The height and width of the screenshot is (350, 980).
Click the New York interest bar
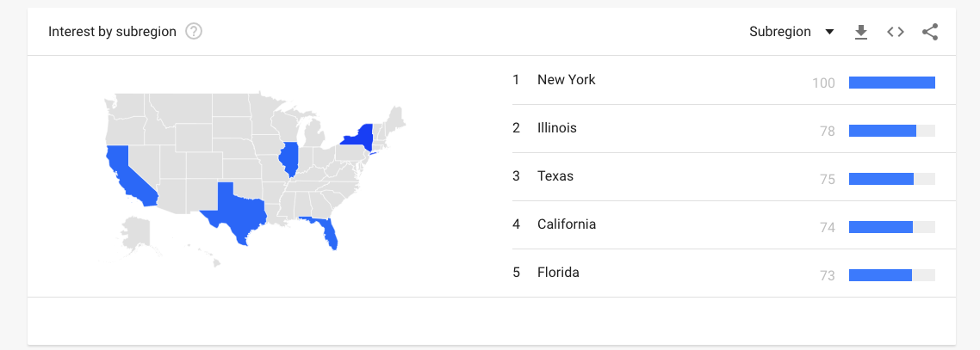(x=892, y=83)
